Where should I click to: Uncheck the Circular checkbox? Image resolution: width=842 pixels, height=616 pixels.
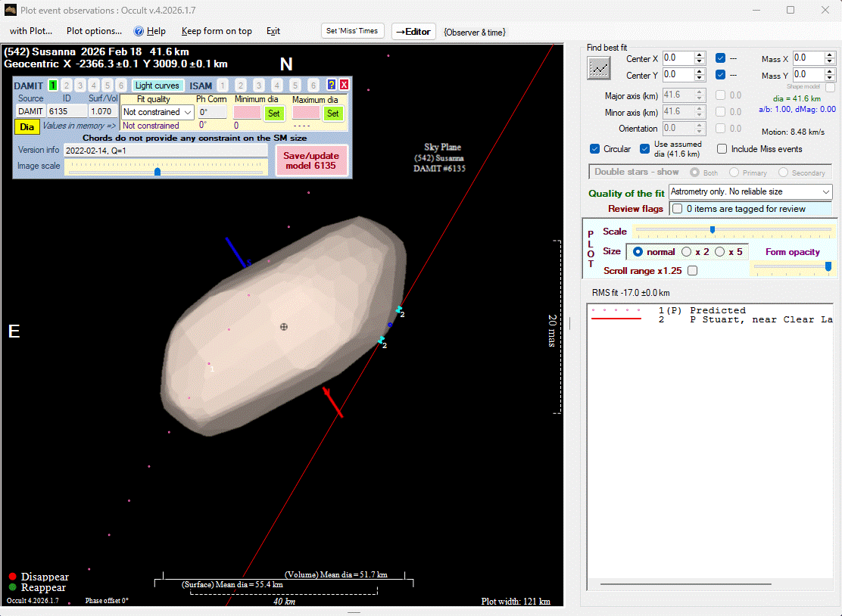(x=595, y=149)
